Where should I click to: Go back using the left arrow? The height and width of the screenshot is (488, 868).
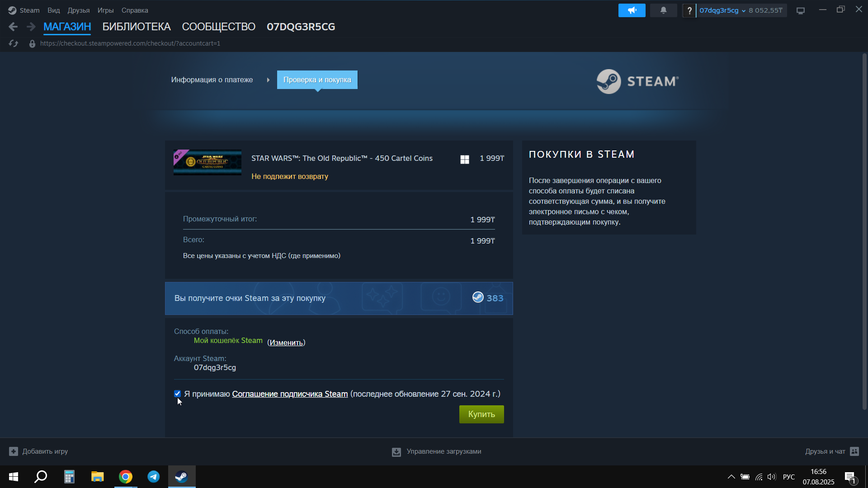pos(13,27)
